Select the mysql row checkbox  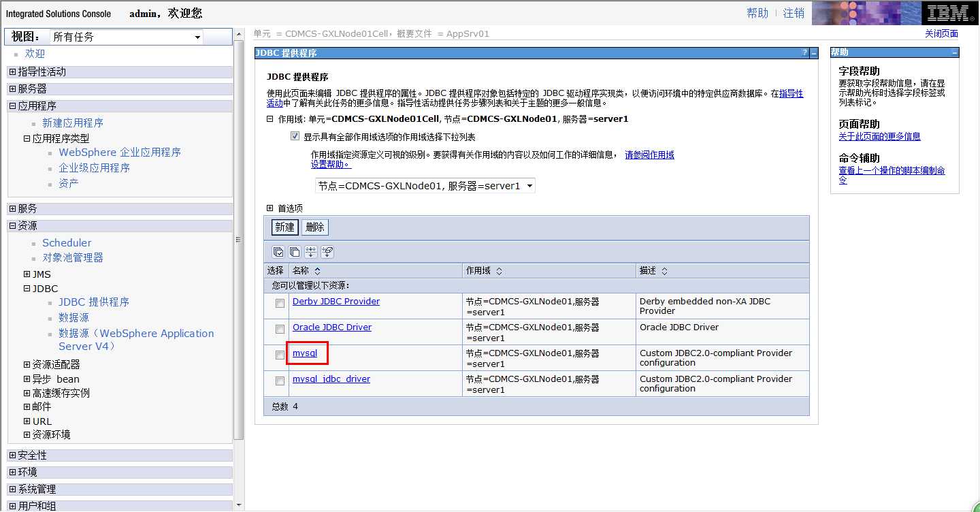280,355
